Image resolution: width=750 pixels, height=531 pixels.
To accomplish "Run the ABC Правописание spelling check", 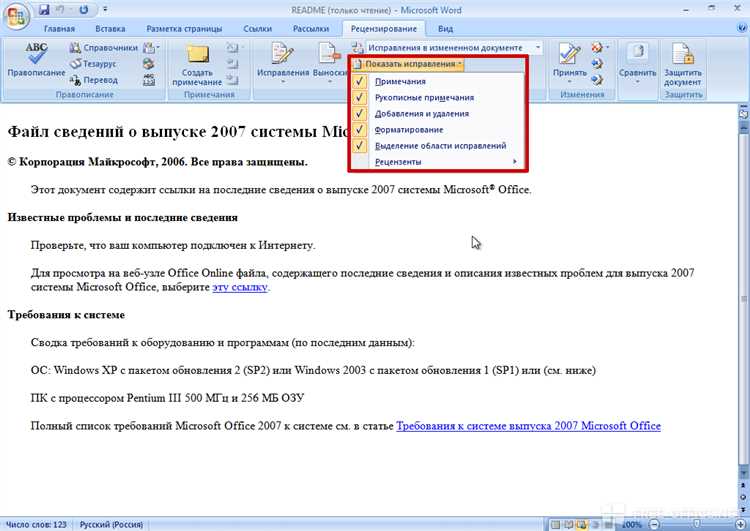I will [x=36, y=60].
